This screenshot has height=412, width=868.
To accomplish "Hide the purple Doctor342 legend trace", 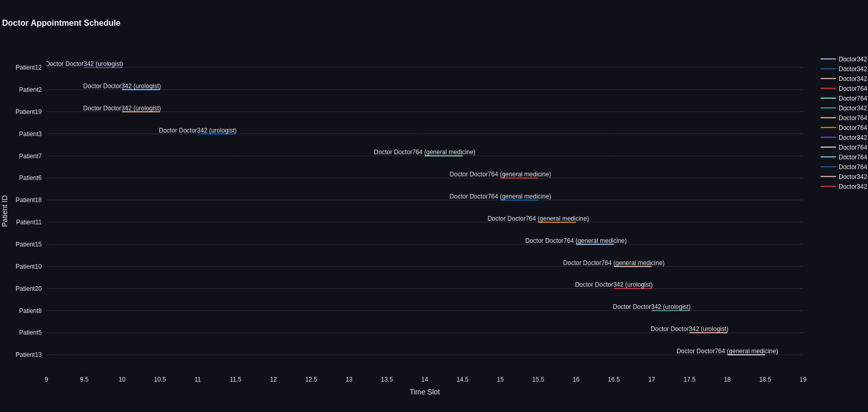I will tap(844, 138).
